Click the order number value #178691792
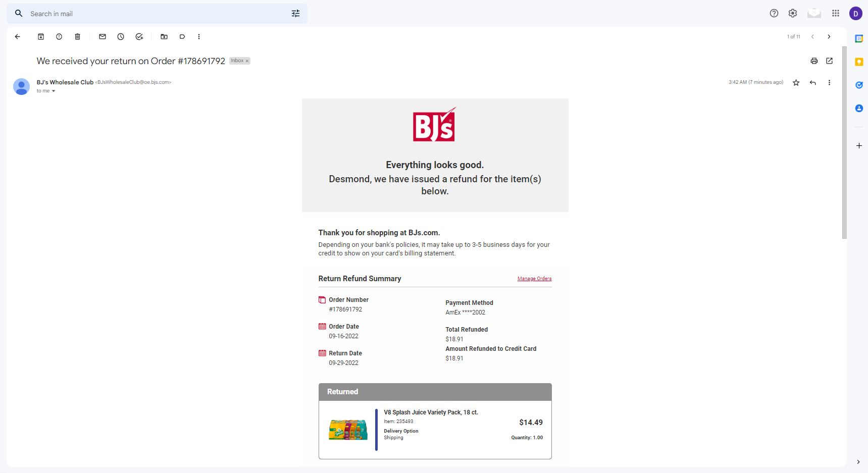This screenshot has width=868, height=473. [345, 309]
